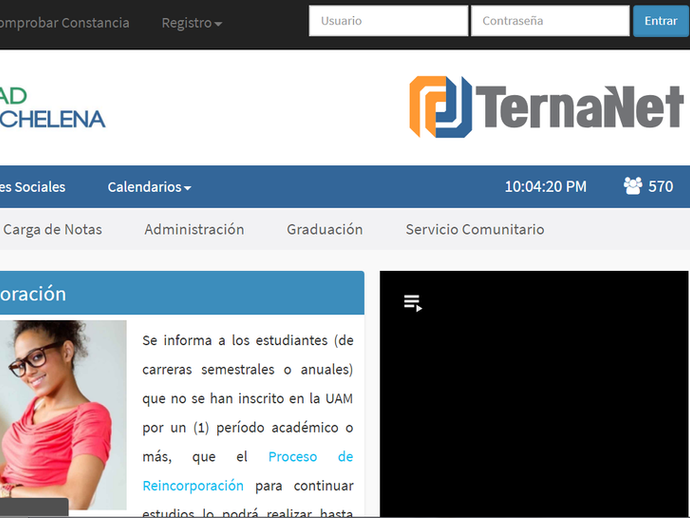
Task: Click the 10:04:20 PM clock text
Action: click(x=545, y=187)
